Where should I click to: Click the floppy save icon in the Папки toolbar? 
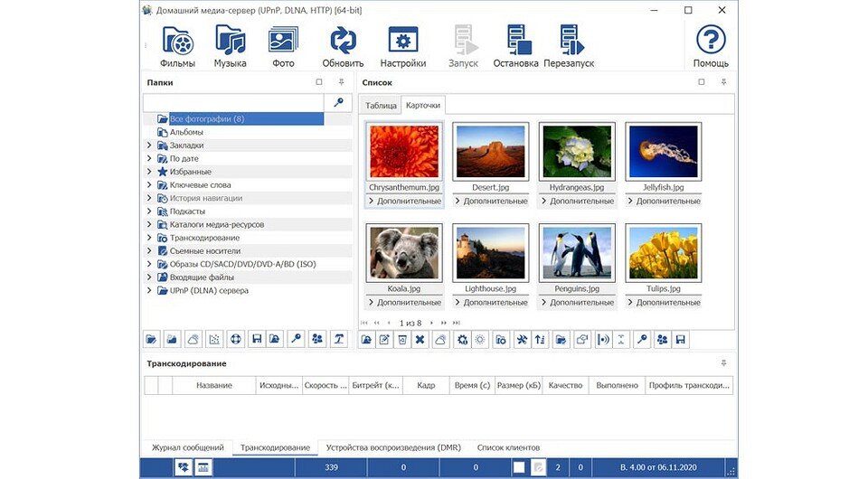(256, 339)
